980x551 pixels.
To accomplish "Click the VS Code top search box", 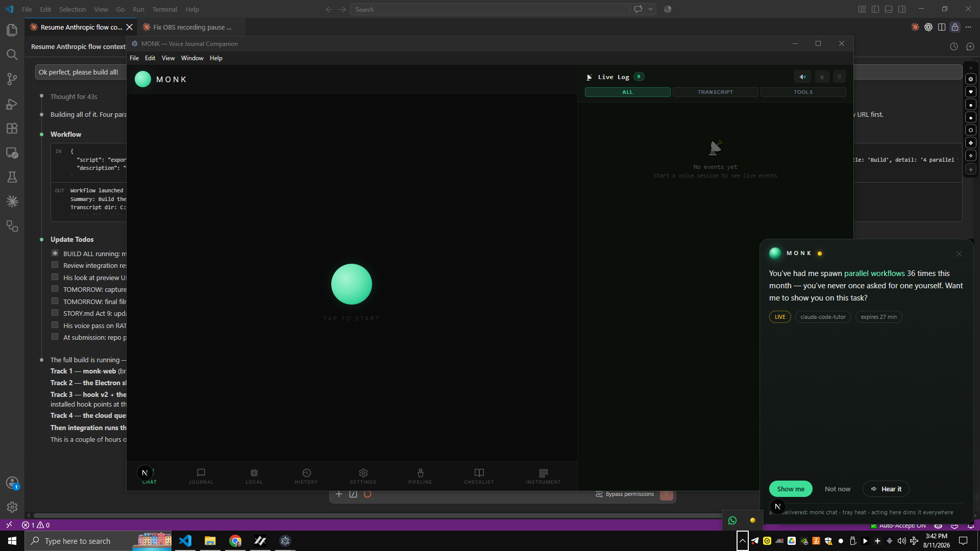I will 490,9.
